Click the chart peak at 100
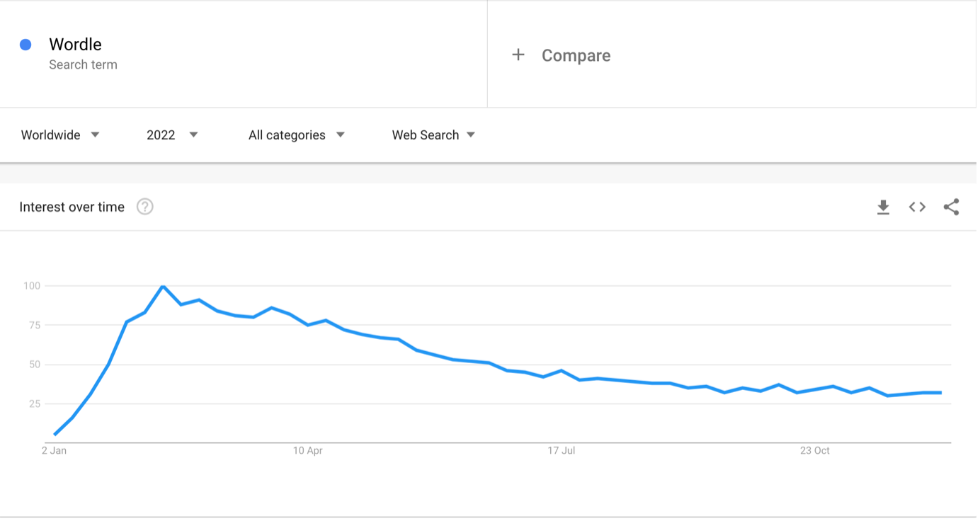Viewport: 980px width, 521px height. [x=163, y=286]
